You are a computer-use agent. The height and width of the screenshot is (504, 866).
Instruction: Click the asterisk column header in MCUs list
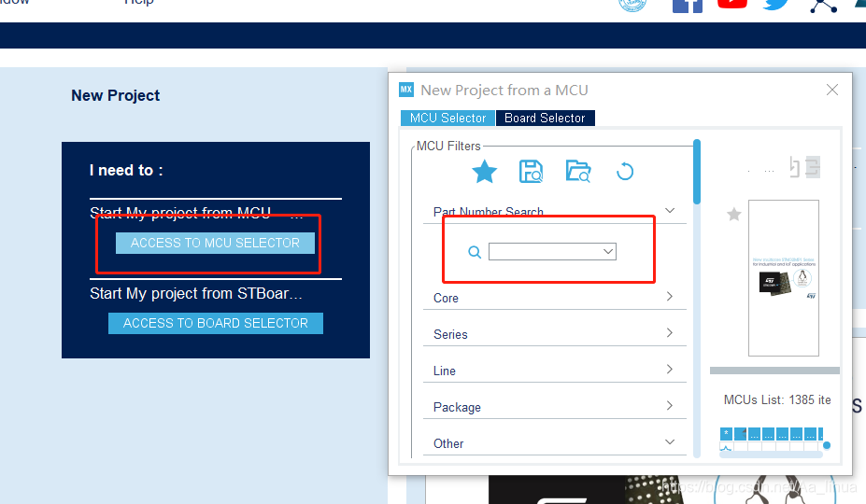(x=726, y=433)
